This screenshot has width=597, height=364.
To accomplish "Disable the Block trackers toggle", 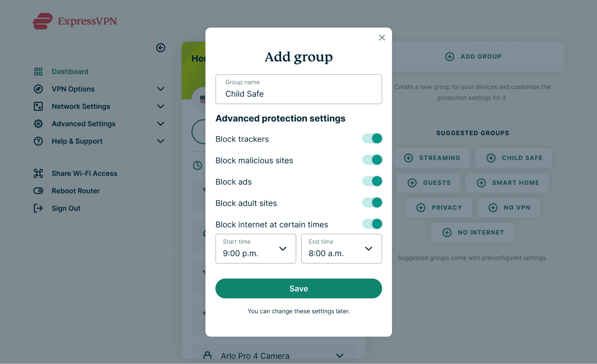I will [x=372, y=138].
